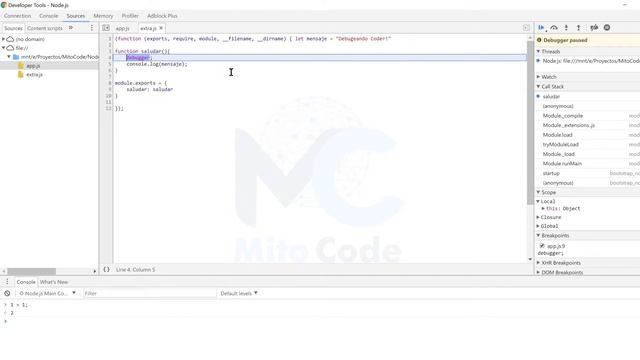640x360 pixels.
Task: Open the Default levels dropdown
Action: coord(239,293)
